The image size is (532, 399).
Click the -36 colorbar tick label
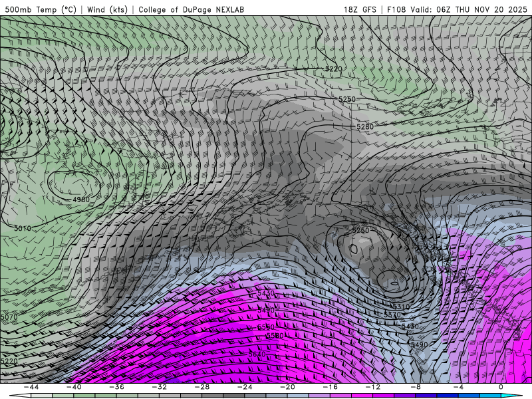click(117, 387)
